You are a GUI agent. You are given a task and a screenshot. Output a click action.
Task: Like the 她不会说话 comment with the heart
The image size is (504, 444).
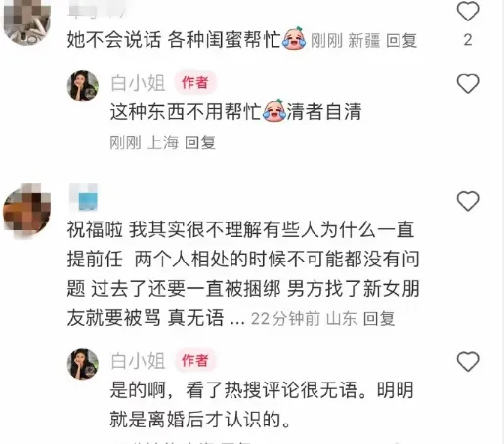coord(468,12)
